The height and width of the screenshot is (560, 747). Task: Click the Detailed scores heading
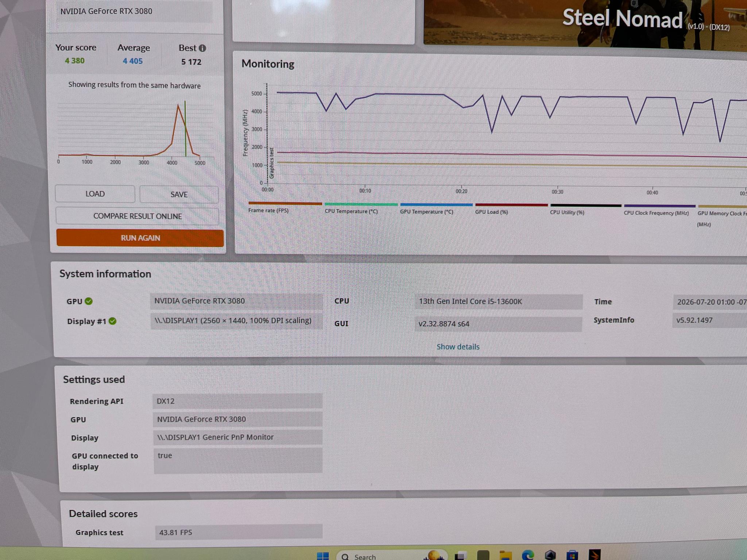click(103, 514)
